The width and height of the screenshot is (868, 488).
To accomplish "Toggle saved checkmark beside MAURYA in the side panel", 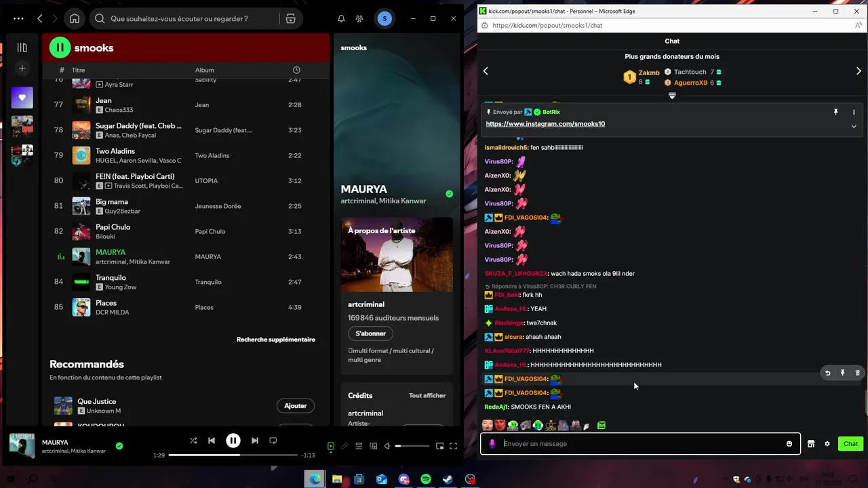I will [449, 194].
